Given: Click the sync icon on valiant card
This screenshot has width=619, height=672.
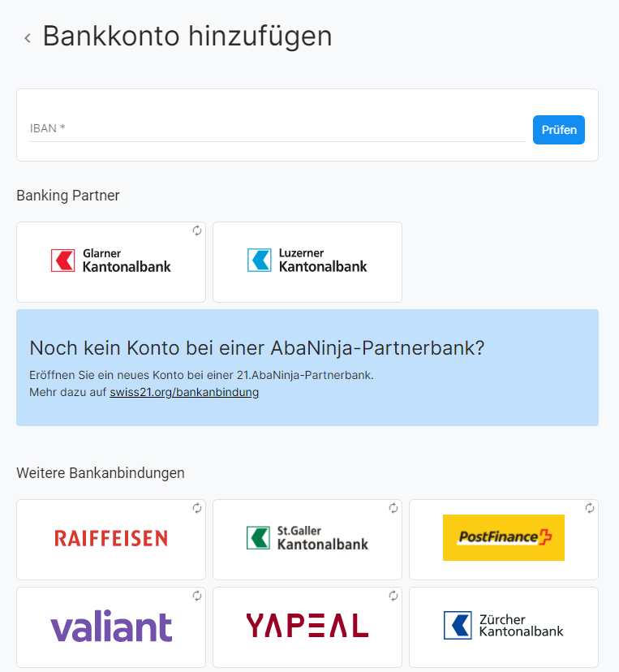Looking at the screenshot, I should 196,595.
